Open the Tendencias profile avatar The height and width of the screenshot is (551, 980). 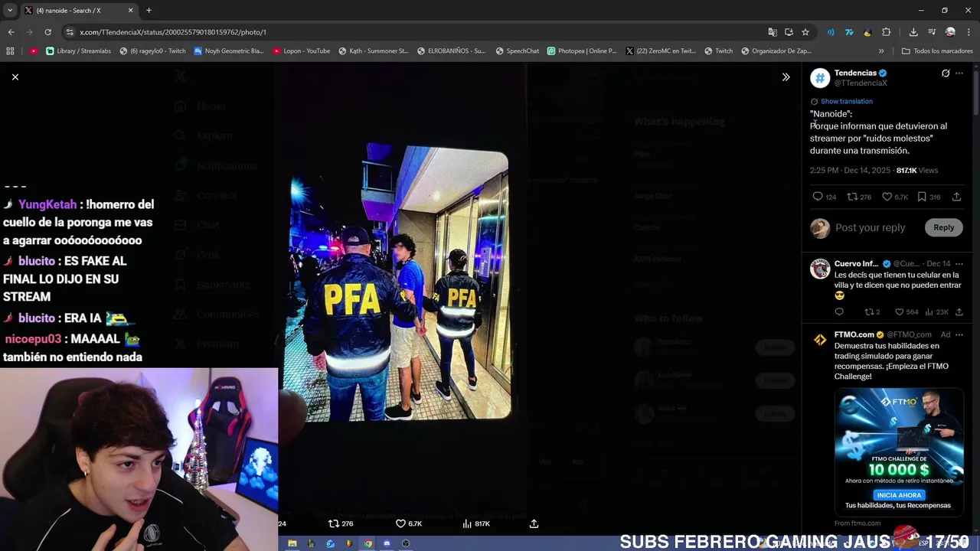[x=820, y=78]
